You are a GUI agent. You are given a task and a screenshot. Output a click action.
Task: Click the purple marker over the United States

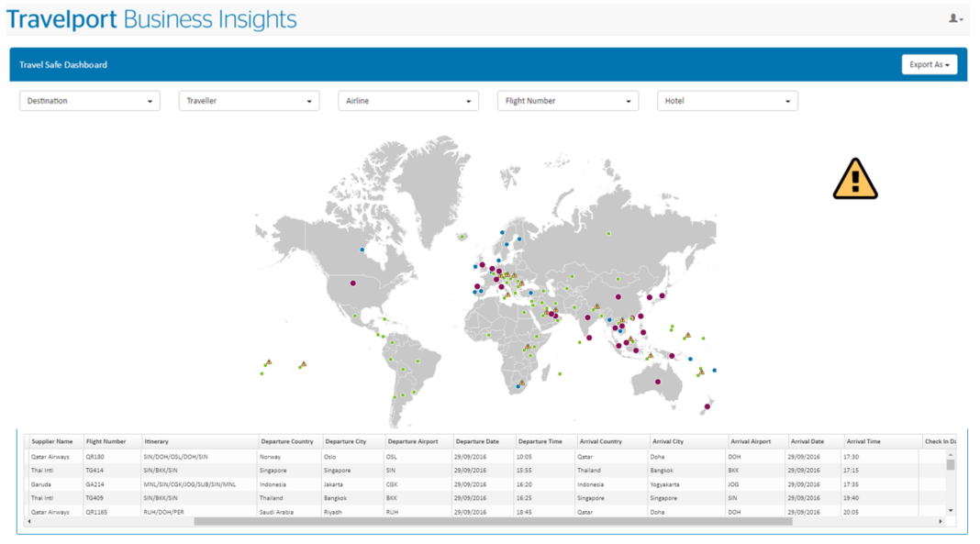352,283
